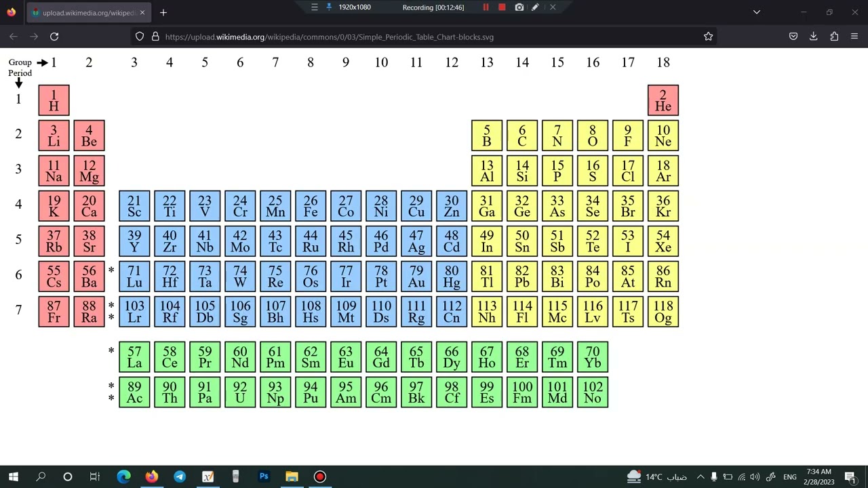Screen dimensions: 868x488
Task: Open the red recorder app on the taskbar
Action: click(320, 476)
